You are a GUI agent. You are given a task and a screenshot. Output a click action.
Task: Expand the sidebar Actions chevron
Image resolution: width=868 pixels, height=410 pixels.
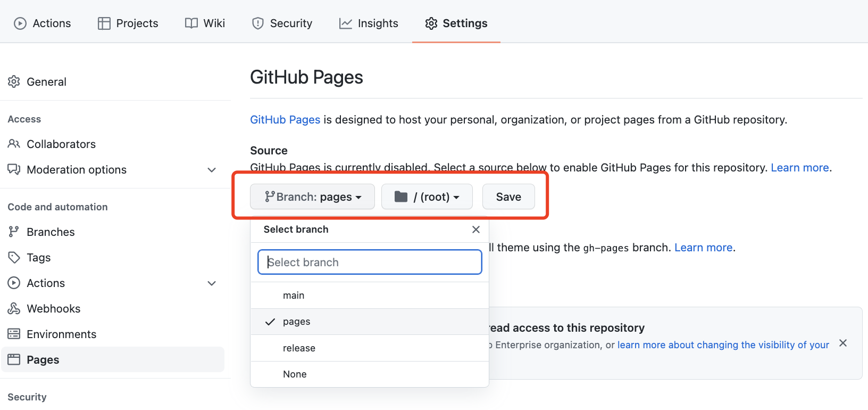tap(212, 283)
